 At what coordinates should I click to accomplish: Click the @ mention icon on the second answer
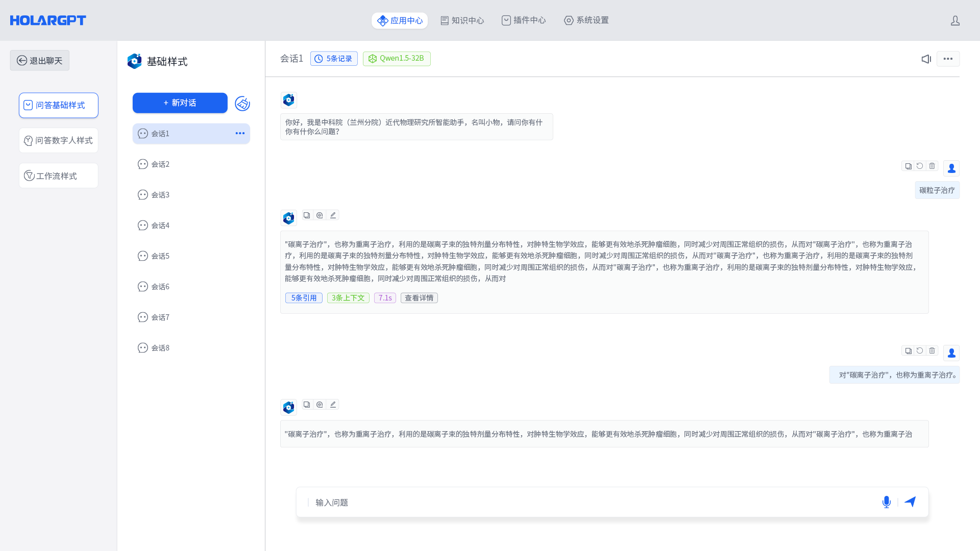click(x=320, y=405)
